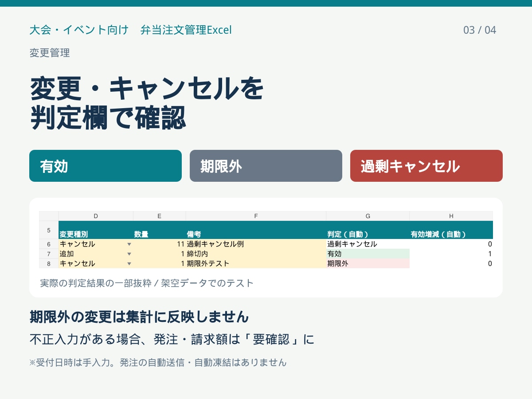The image size is (532, 399).
Task: Click row 6 判定 cell reading 過剰キャンセル
Action: [x=368, y=244]
